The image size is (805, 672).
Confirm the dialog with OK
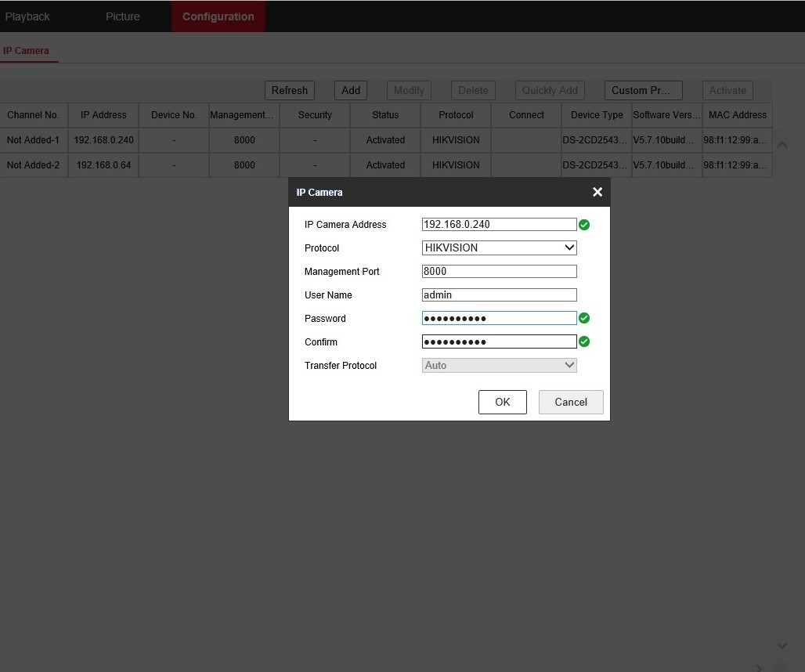pyautogui.click(x=502, y=402)
